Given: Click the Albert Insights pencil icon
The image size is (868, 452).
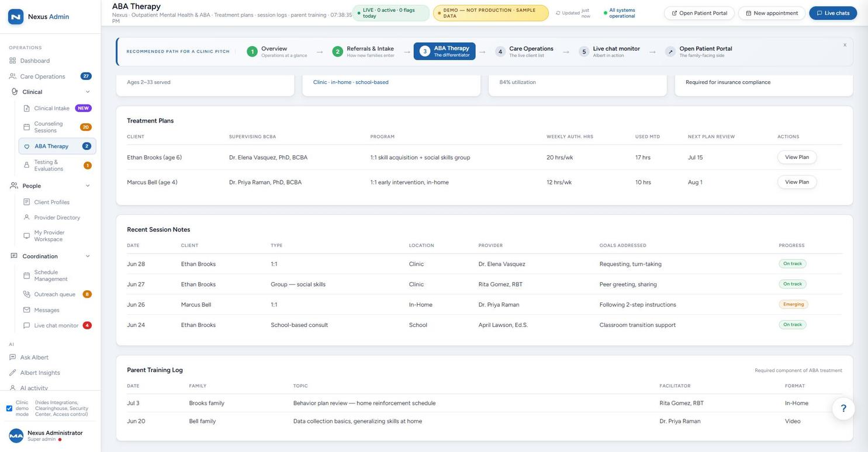Looking at the screenshot, I should (x=13, y=373).
